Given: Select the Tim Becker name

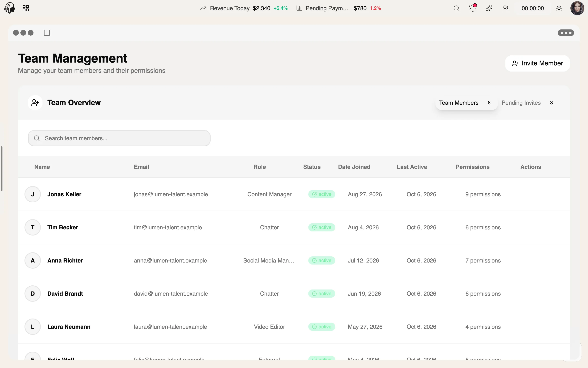Looking at the screenshot, I should (63, 227).
